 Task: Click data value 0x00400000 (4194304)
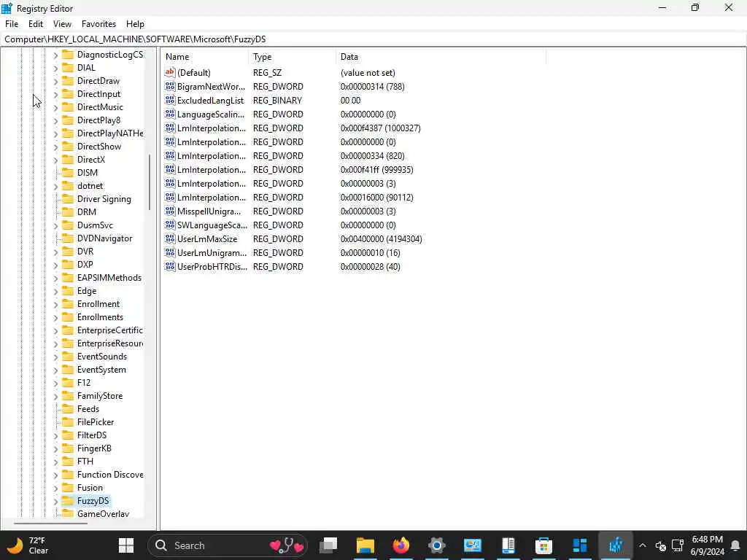[x=381, y=238]
